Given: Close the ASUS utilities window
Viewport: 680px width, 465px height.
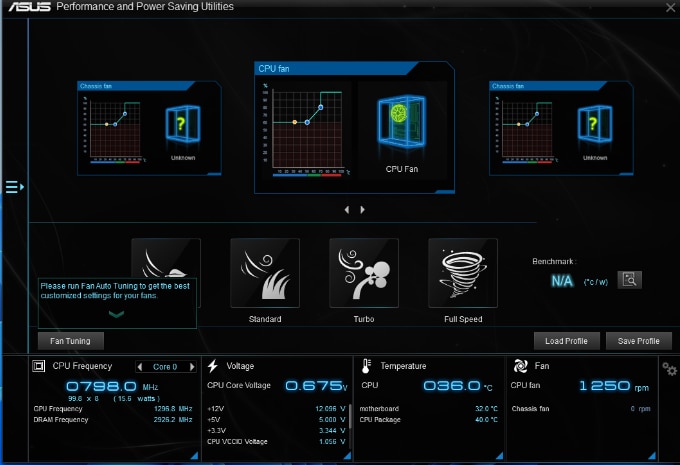Looking at the screenshot, I should pos(670,7).
